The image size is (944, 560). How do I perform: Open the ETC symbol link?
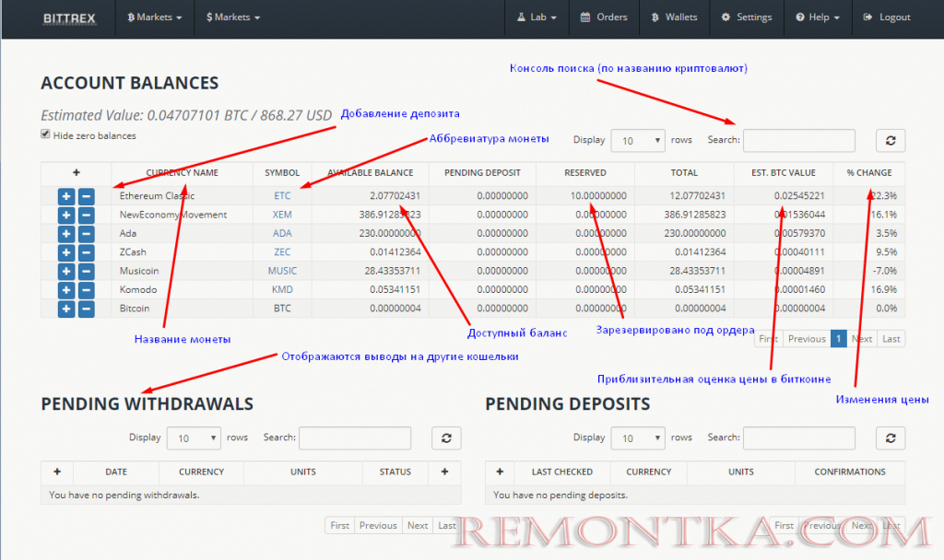(282, 196)
